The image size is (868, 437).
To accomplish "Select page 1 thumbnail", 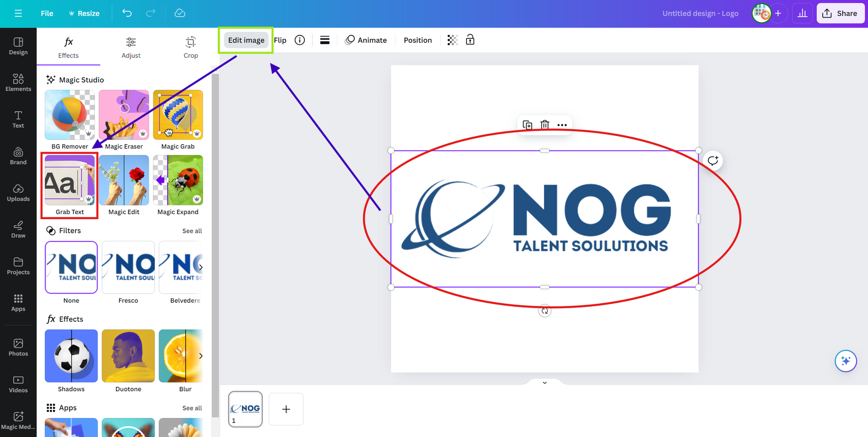I will pos(245,409).
